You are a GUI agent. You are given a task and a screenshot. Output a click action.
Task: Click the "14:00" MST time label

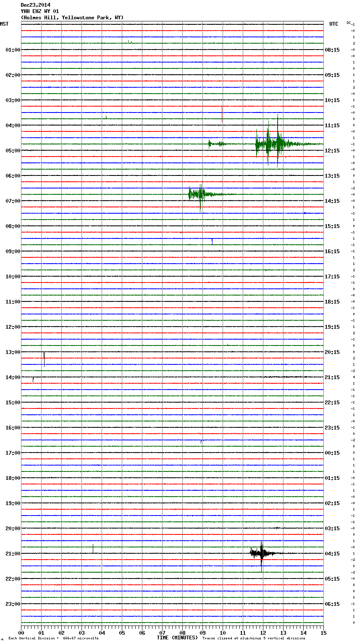click(13, 377)
